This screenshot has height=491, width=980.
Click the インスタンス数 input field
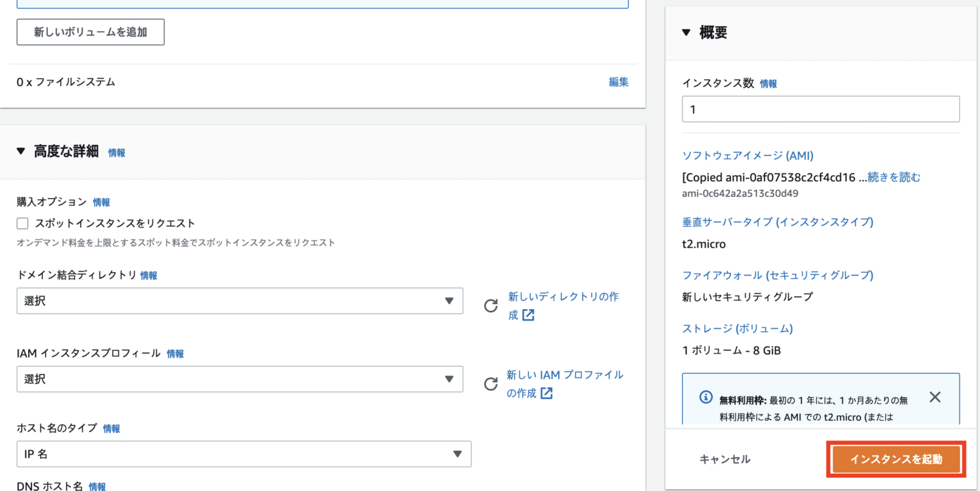point(820,109)
